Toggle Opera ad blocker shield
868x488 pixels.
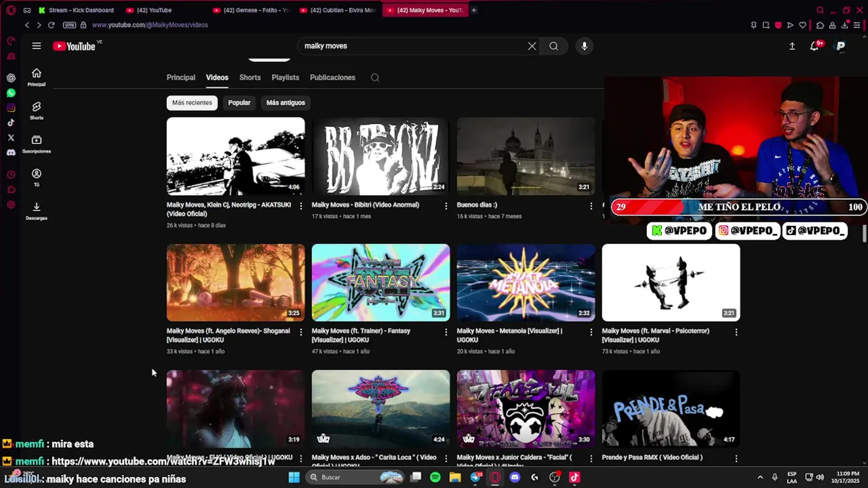(x=778, y=25)
